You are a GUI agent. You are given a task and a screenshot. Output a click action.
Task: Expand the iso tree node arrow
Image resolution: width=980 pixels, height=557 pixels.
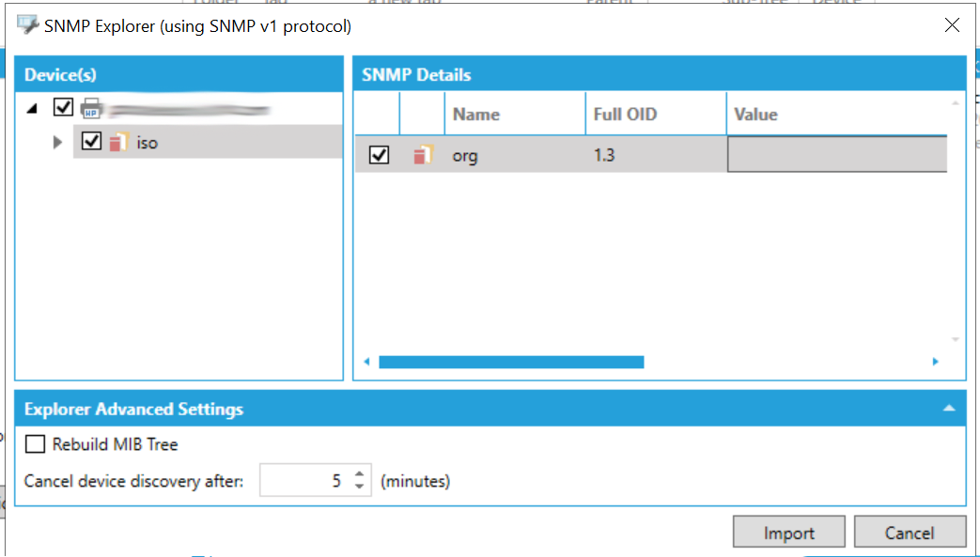58,143
